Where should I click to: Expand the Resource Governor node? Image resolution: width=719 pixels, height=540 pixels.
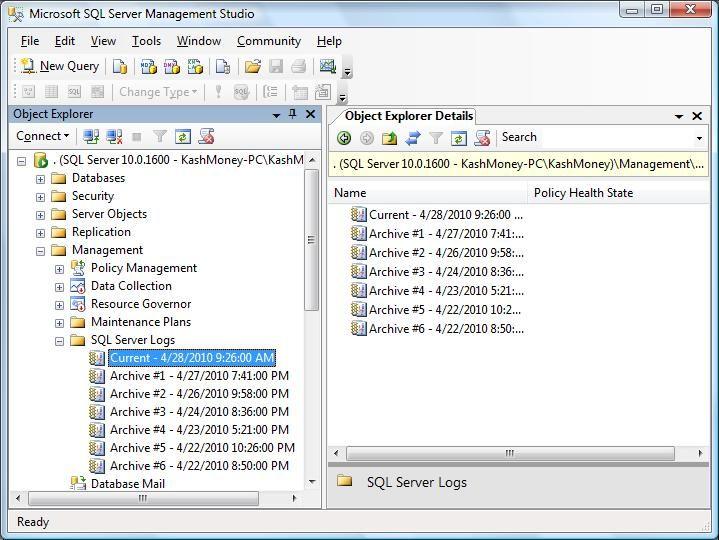(59, 305)
